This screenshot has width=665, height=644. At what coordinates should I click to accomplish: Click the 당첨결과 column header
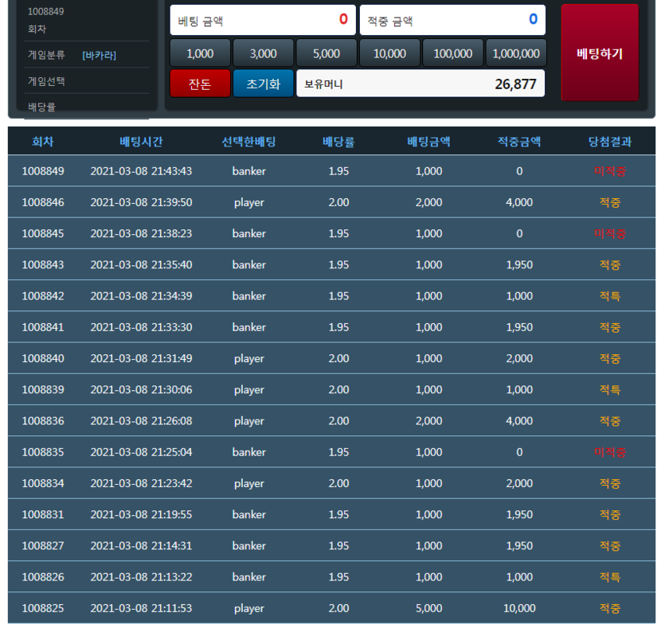click(x=610, y=141)
